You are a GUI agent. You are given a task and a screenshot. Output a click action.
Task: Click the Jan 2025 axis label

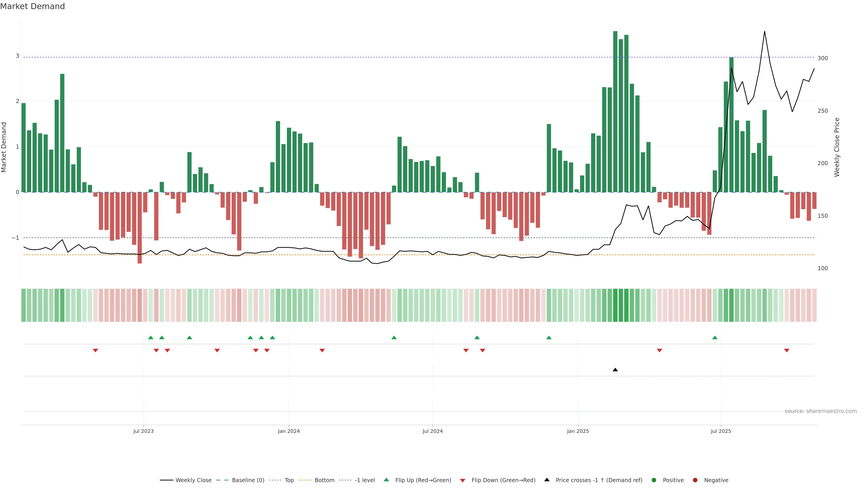(x=578, y=431)
